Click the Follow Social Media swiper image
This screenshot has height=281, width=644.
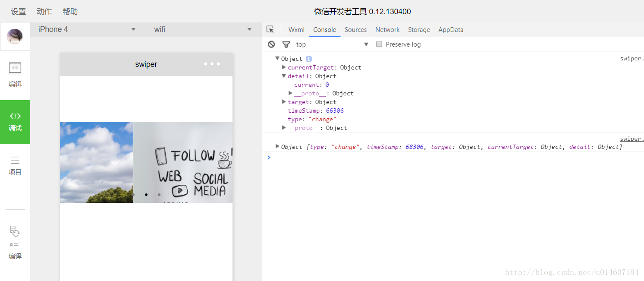pos(183,162)
